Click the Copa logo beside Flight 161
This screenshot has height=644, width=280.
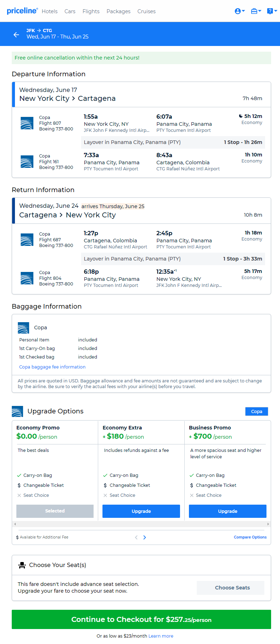click(x=27, y=162)
